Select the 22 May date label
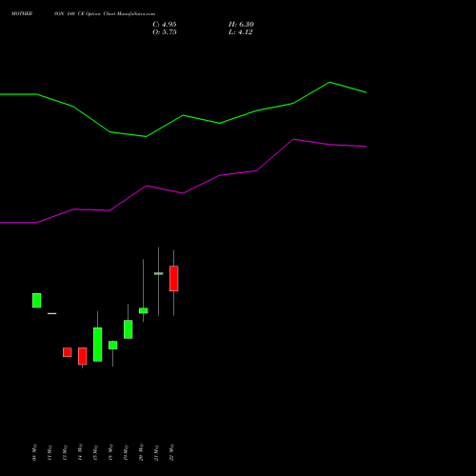This screenshot has width=476, height=476. click(171, 452)
